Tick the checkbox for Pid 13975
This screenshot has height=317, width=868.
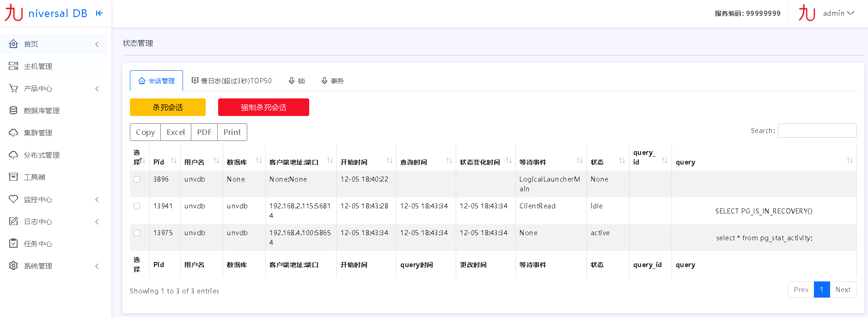click(137, 233)
